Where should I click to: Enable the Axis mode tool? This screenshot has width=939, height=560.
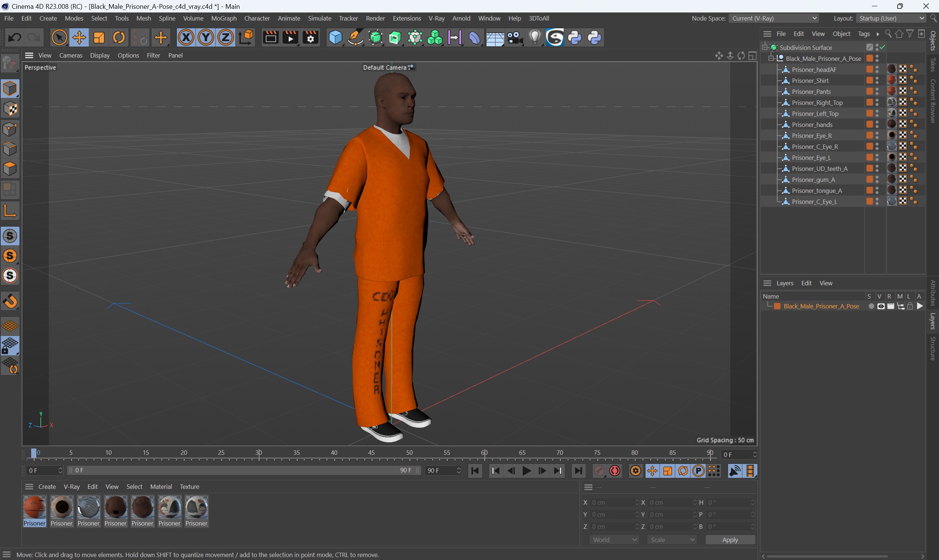pyautogui.click(x=10, y=211)
